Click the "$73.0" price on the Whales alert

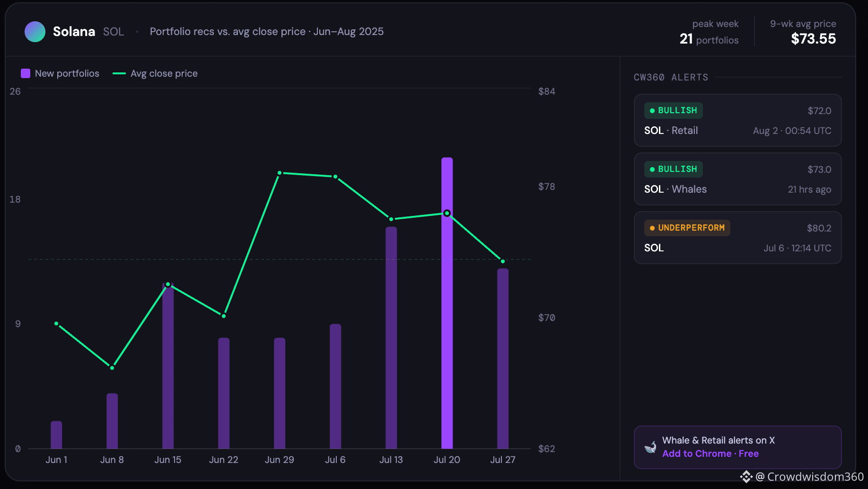(819, 169)
